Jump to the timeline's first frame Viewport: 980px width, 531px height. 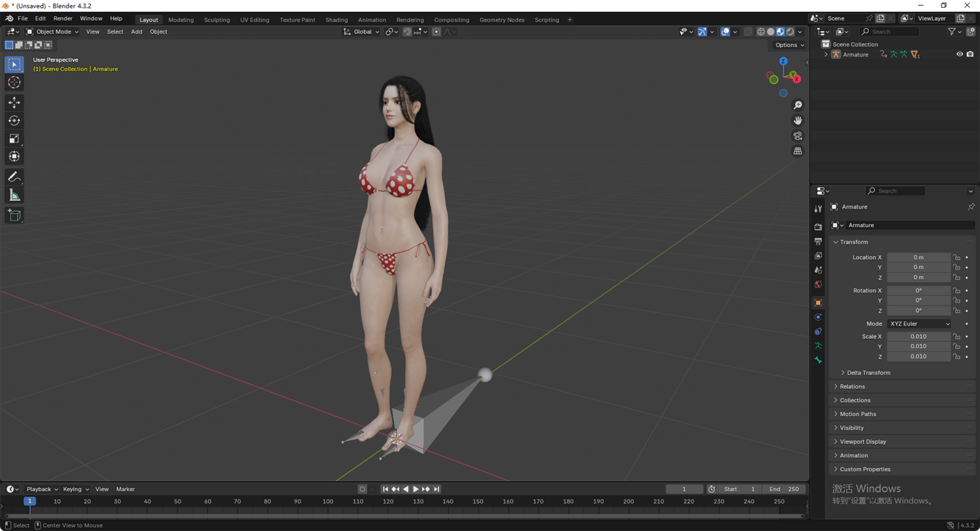[x=385, y=489]
